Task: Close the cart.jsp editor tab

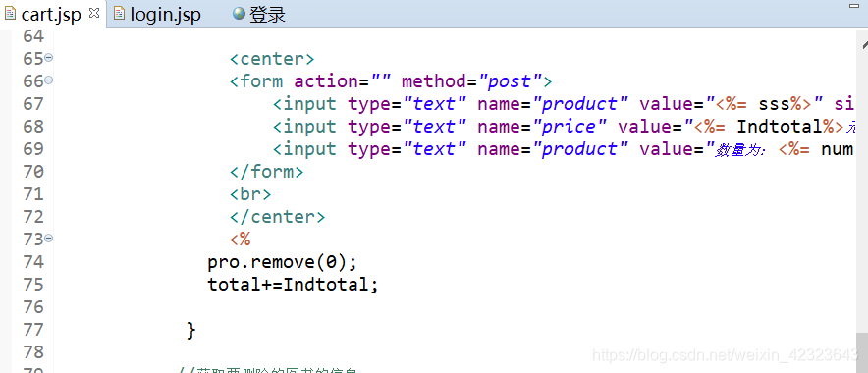Action: [x=94, y=13]
